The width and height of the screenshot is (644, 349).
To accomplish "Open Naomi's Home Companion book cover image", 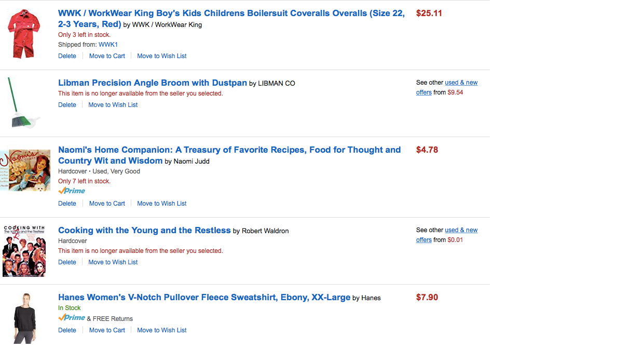I will tap(25, 170).
